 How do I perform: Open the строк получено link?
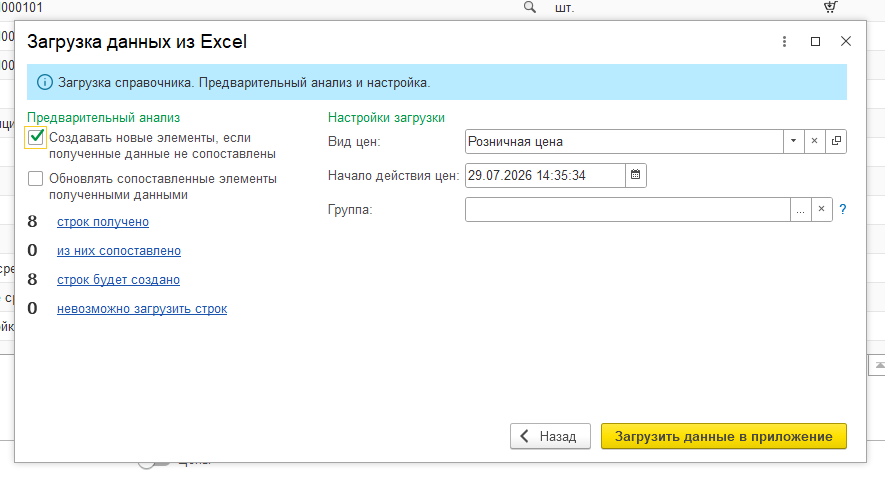[103, 222]
